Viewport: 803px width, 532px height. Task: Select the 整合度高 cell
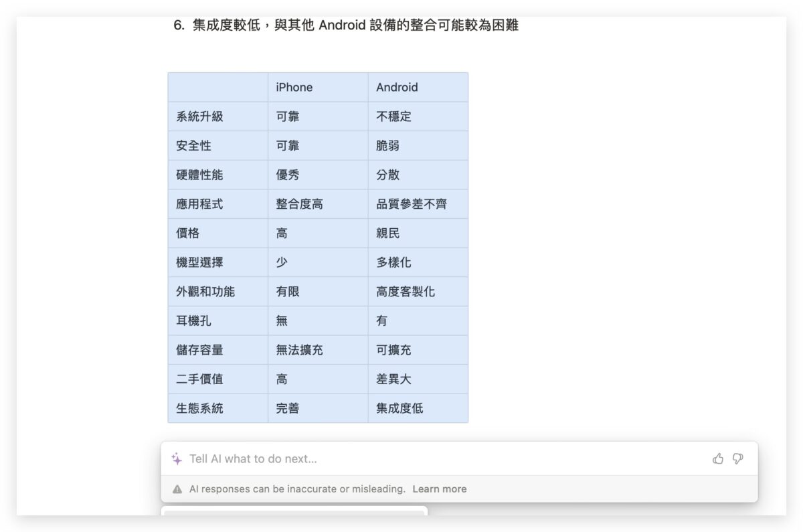point(318,204)
